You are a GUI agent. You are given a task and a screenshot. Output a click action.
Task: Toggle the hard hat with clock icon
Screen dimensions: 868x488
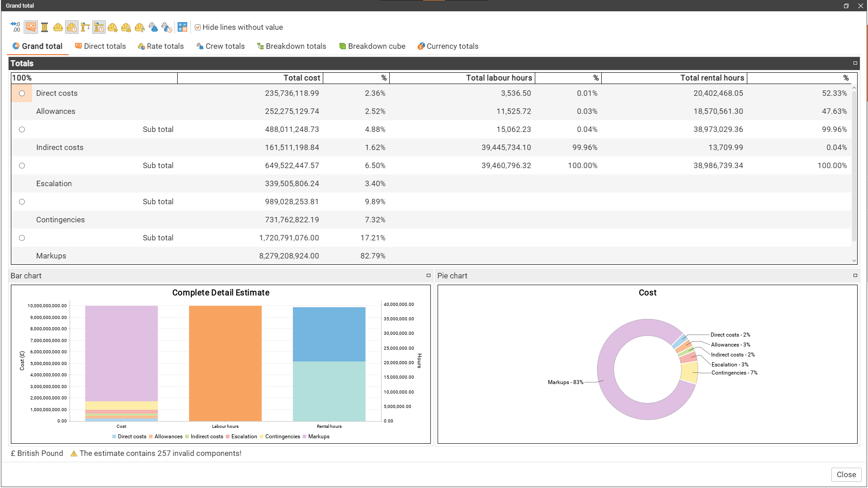tap(71, 27)
